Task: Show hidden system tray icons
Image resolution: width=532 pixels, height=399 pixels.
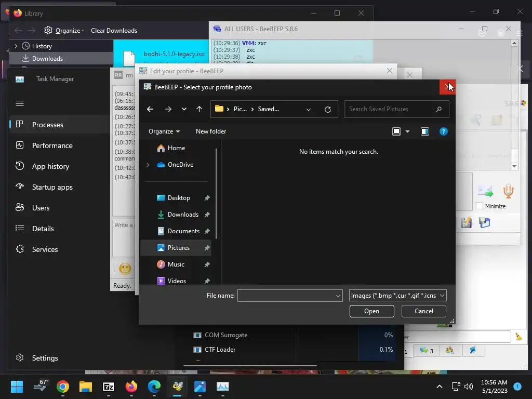Action: click(x=440, y=387)
